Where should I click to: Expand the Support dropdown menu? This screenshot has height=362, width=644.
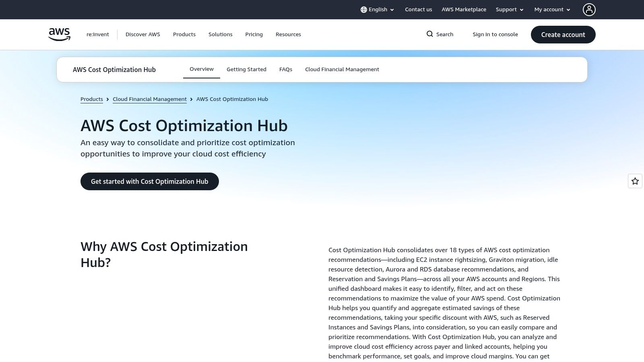(x=510, y=10)
